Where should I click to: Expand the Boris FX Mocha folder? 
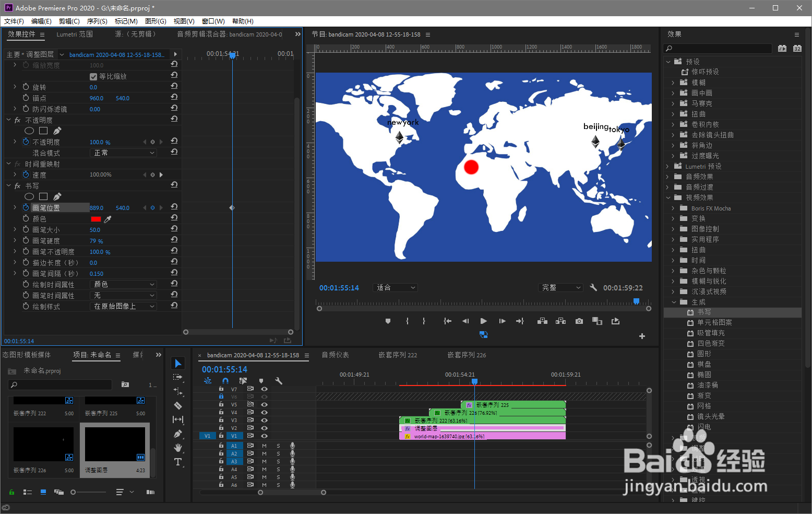[x=673, y=208]
